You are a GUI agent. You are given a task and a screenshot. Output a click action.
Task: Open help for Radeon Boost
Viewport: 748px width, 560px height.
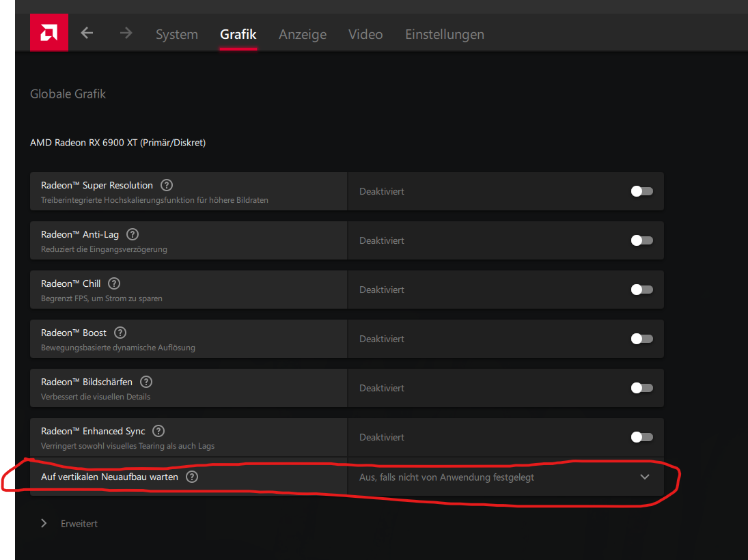(x=120, y=333)
